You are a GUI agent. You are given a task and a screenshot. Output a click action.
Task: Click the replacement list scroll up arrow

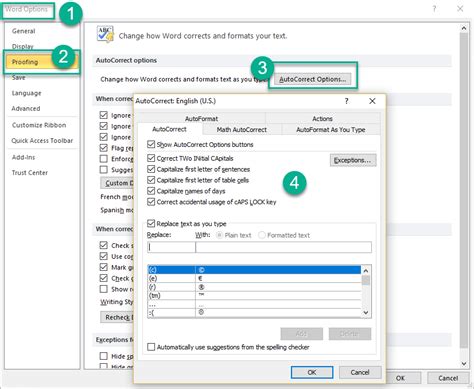pos(366,270)
